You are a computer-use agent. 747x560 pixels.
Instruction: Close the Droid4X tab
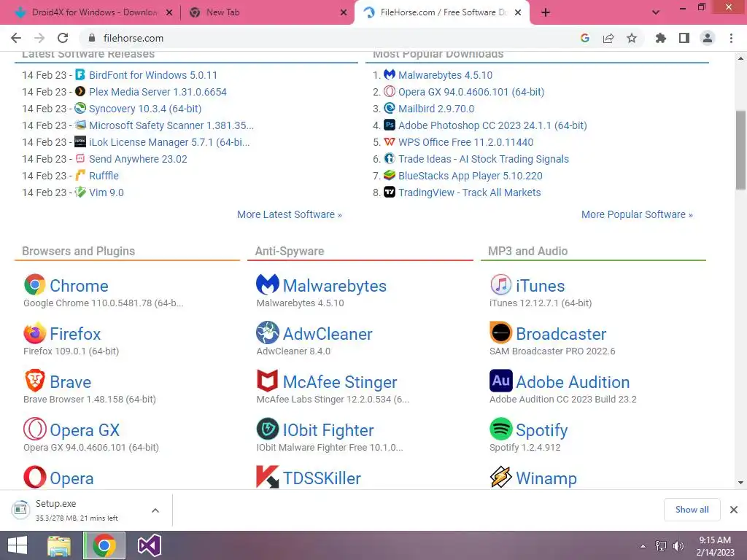tap(169, 12)
